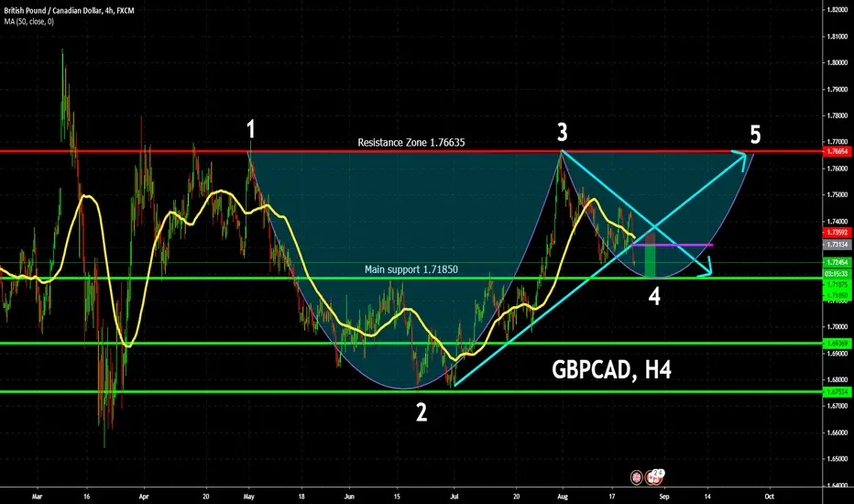Image resolution: width=854 pixels, height=504 pixels.
Task: Click the Main support 1.71850 label
Action: point(411,269)
